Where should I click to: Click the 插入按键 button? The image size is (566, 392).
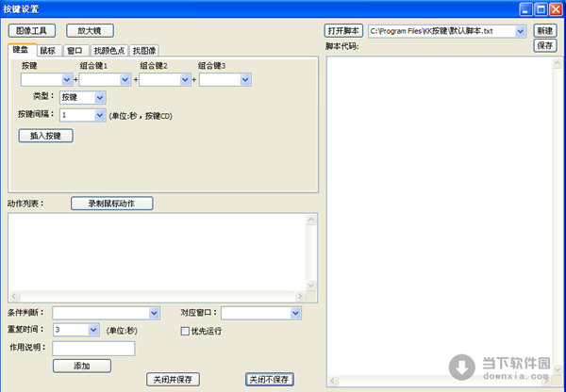click(45, 135)
